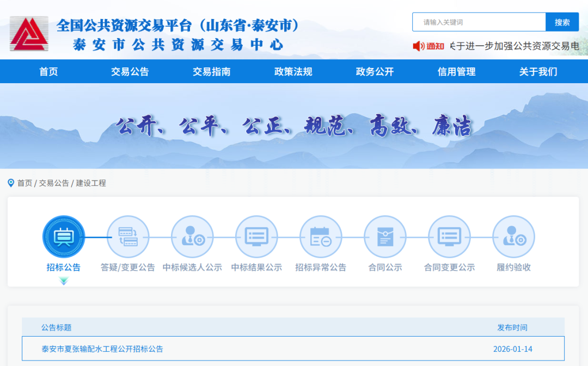Select the 中标候选人公示 icon

(x=192, y=237)
